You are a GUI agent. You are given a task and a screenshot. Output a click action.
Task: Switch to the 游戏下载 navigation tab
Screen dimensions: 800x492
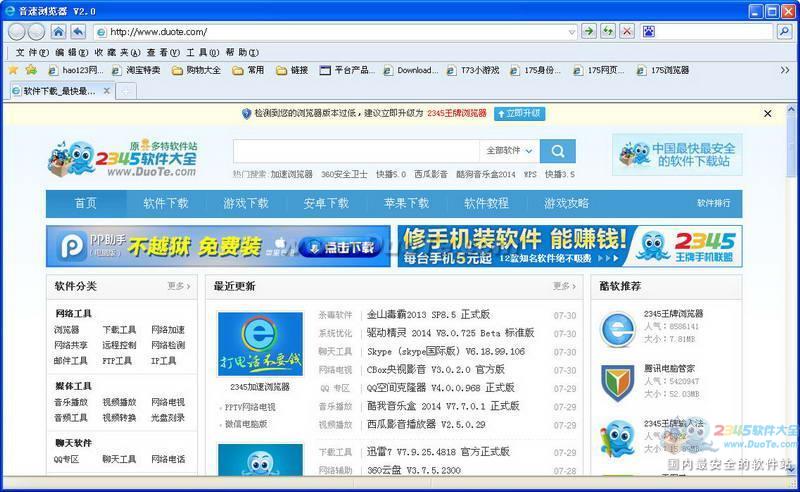point(246,203)
